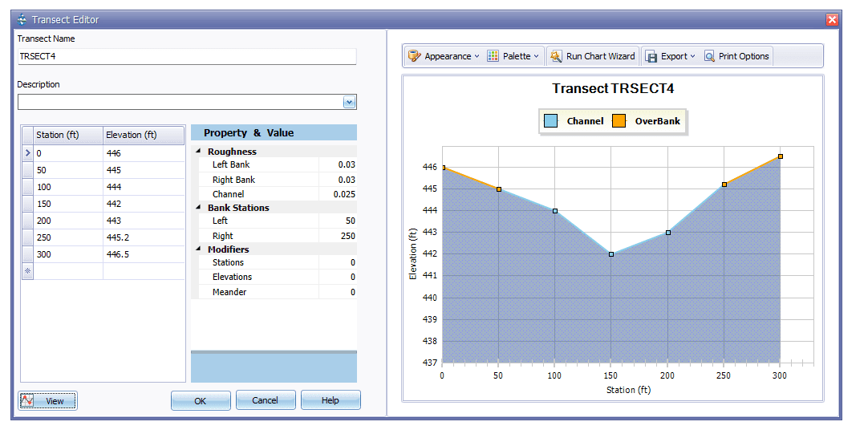Click the chart icon on View button
This screenshot has height=446, width=868.
click(x=28, y=400)
